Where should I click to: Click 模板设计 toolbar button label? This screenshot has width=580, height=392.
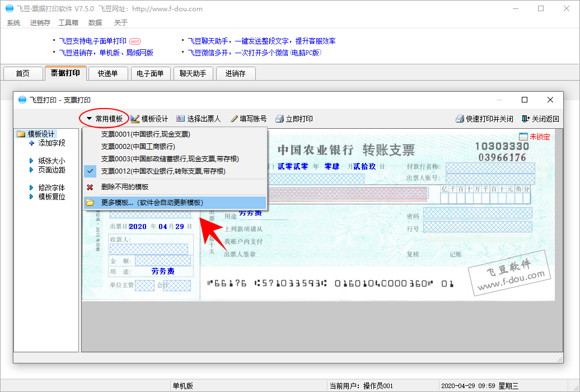155,119
